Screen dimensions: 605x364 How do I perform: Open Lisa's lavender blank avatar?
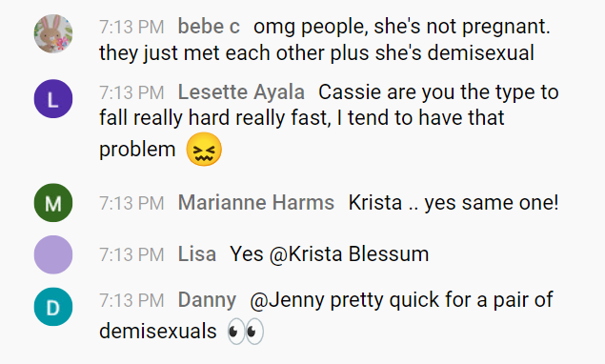point(53,254)
